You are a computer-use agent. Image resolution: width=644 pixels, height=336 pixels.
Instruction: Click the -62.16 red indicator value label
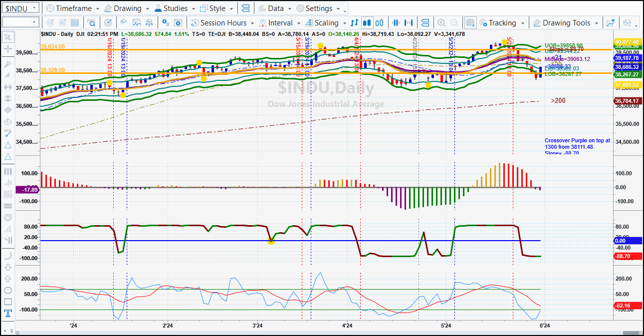point(627,306)
